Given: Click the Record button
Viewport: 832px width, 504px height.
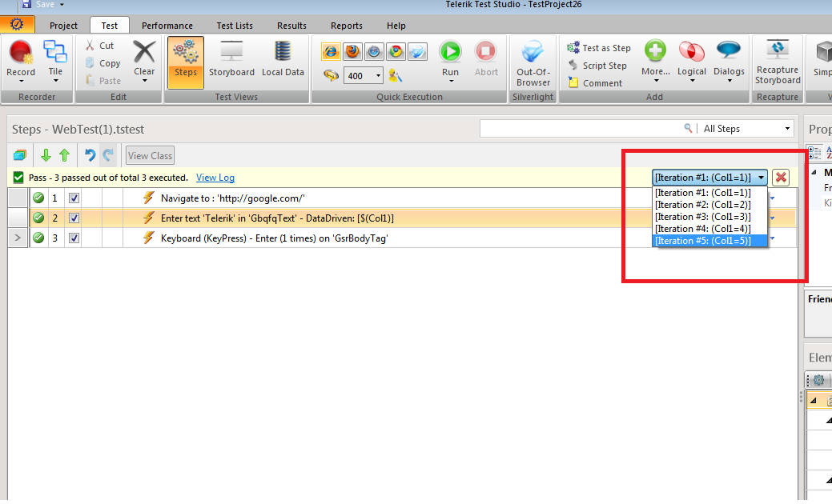Looking at the screenshot, I should 21,61.
